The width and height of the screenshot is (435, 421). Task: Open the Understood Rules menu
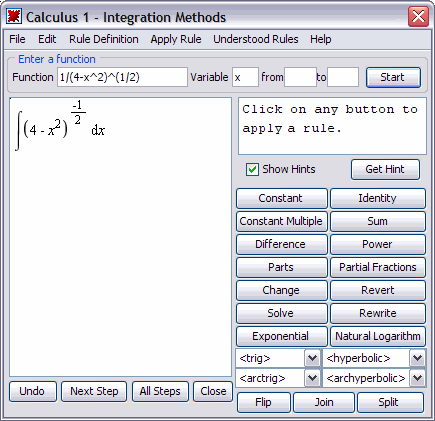tap(256, 39)
